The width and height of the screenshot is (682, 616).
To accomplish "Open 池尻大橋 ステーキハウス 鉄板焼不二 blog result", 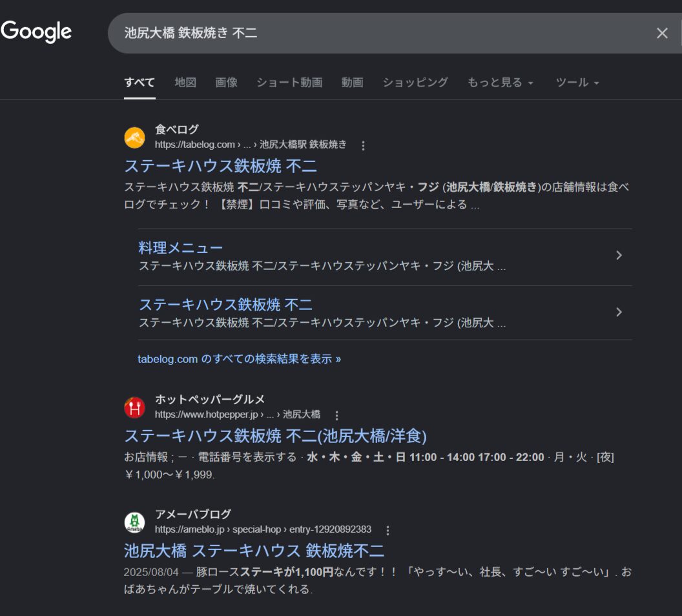I will coord(254,551).
